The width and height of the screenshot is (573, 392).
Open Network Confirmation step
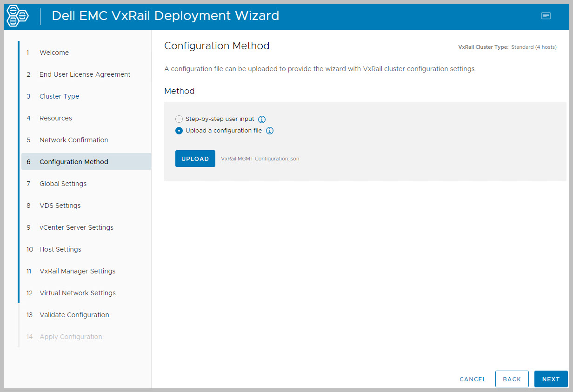click(73, 140)
